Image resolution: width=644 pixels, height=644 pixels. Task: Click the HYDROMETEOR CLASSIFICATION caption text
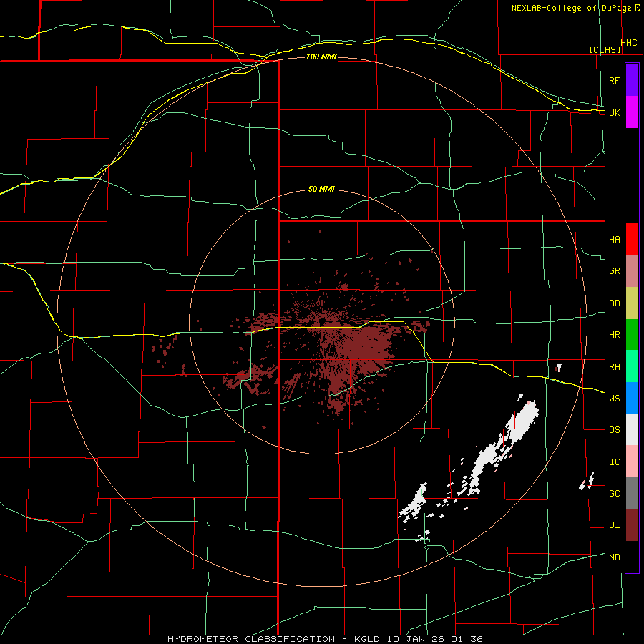click(251, 639)
